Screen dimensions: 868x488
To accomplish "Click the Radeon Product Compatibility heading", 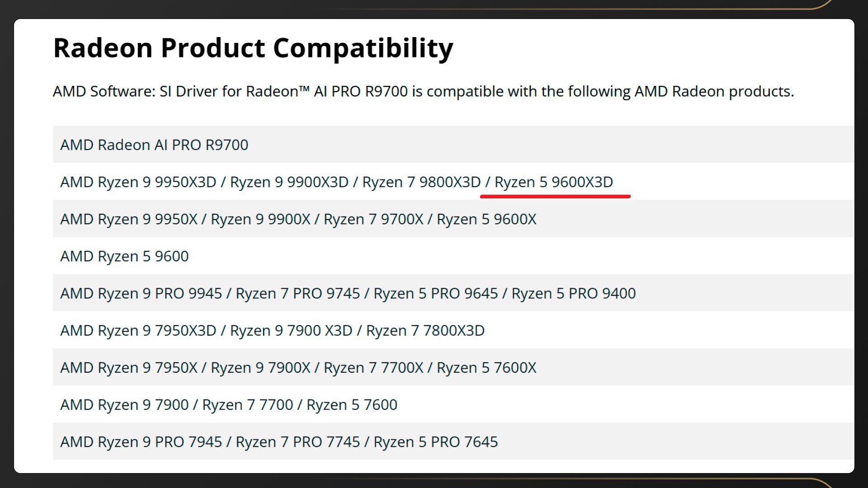I will (x=253, y=48).
